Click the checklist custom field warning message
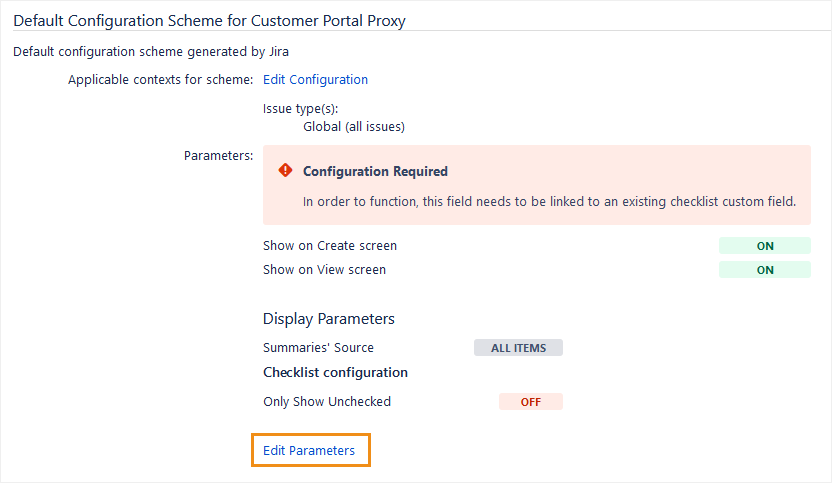The image size is (832, 483). 549,202
